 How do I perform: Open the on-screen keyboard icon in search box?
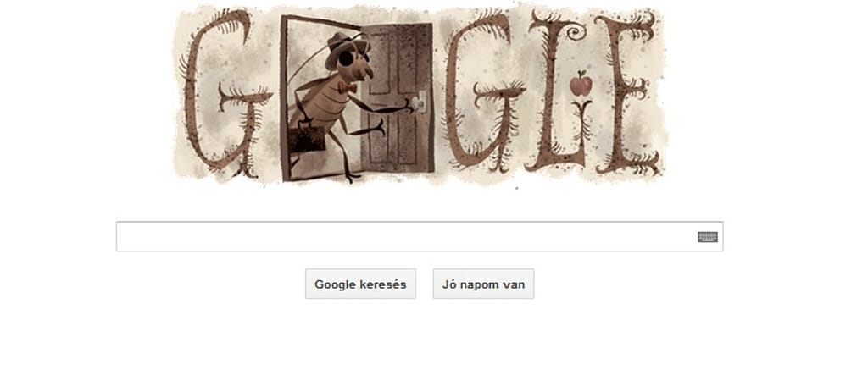(x=707, y=237)
